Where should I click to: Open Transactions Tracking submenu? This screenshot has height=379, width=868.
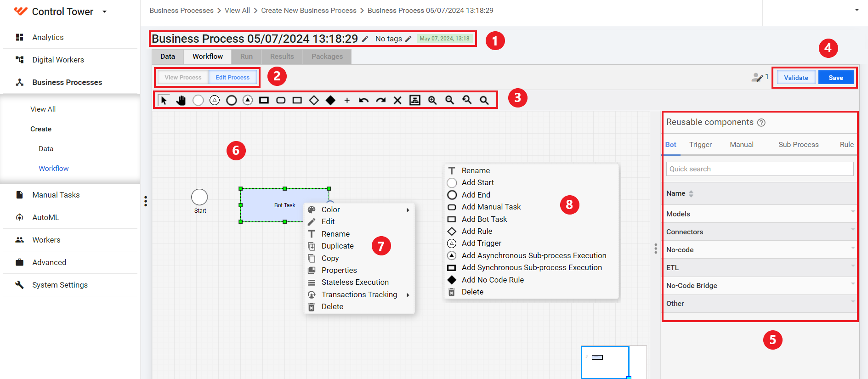tap(359, 294)
